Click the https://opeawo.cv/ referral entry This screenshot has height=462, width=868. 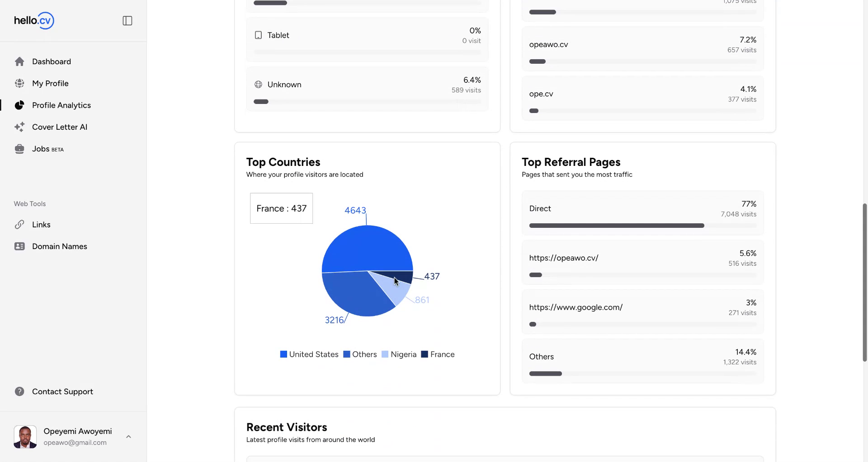click(x=564, y=258)
